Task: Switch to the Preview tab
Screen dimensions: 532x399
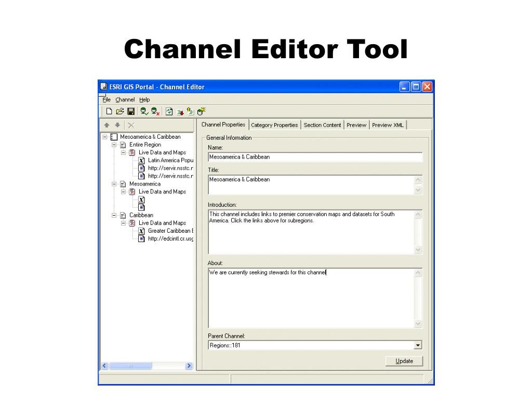Action: pos(356,125)
